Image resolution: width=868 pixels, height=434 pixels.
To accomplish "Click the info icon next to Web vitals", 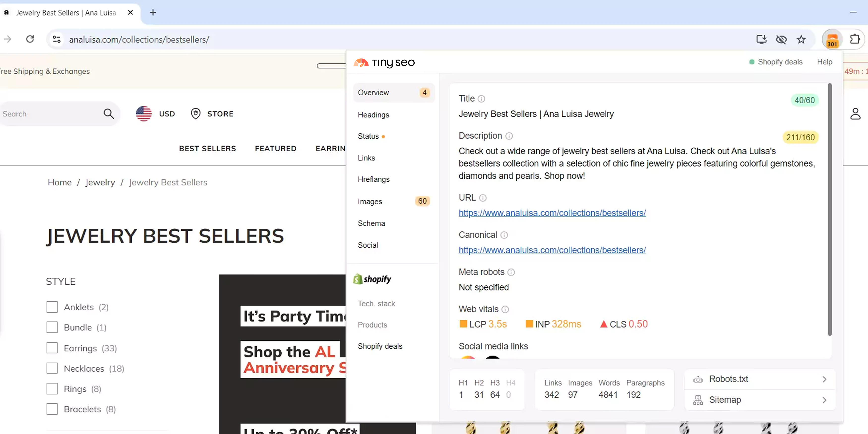I will click(505, 309).
